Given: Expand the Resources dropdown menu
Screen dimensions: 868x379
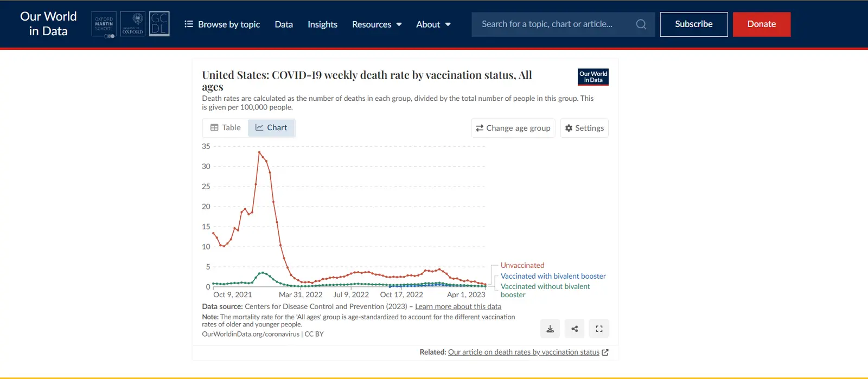Looking at the screenshot, I should tap(377, 24).
